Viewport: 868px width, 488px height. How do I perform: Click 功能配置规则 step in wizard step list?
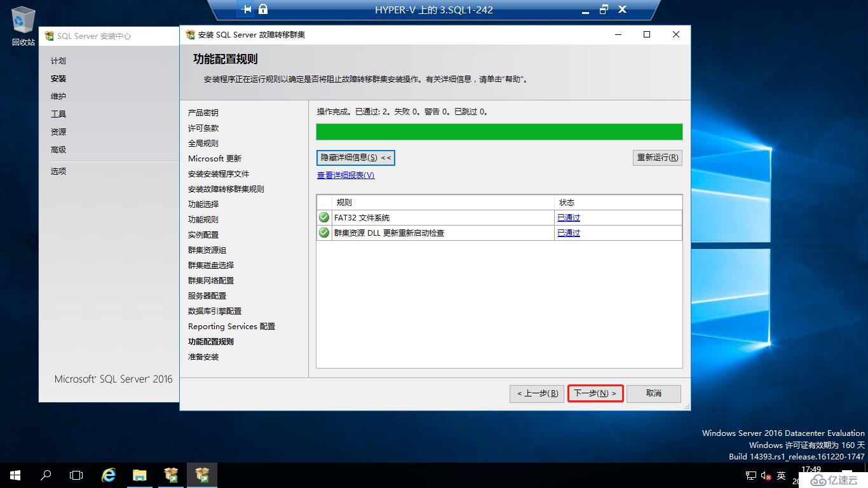click(211, 342)
